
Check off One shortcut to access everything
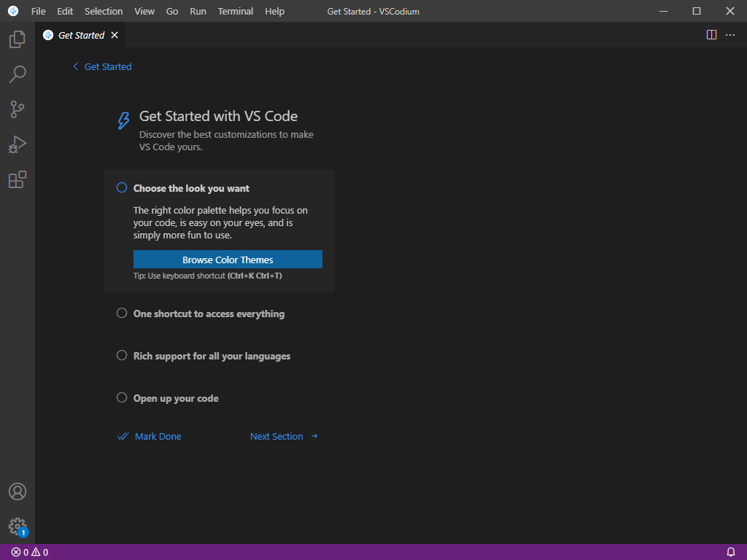pos(122,313)
